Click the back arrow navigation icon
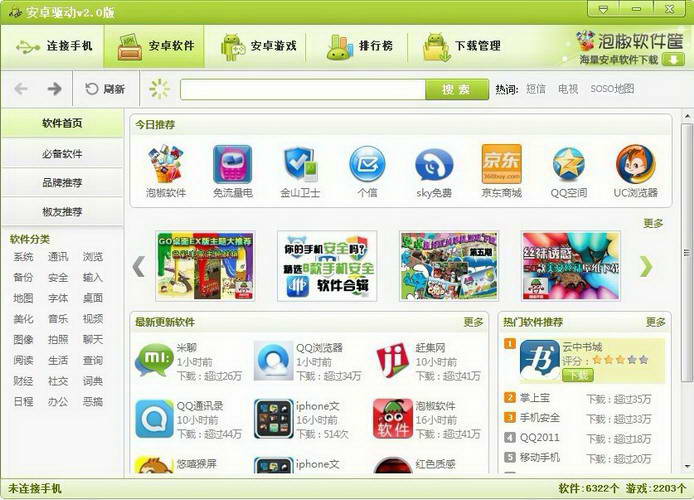Image resolution: width=694 pixels, height=500 pixels. (21, 89)
